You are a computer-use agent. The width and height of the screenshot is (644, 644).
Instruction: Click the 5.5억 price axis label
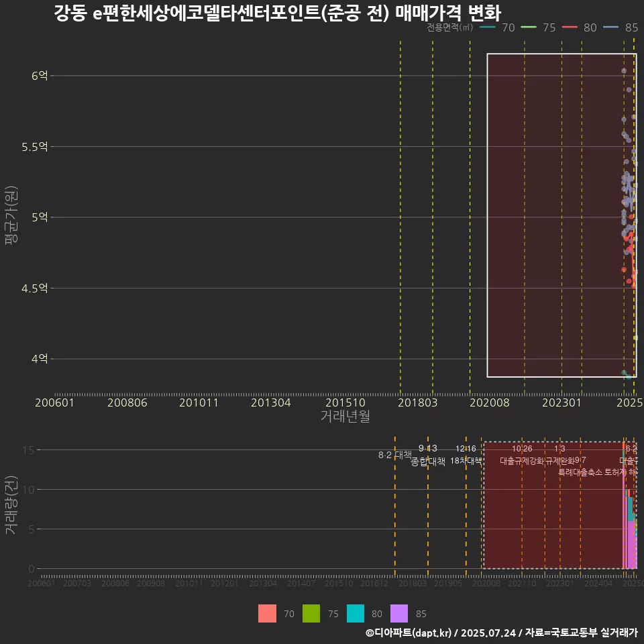click(x=35, y=147)
